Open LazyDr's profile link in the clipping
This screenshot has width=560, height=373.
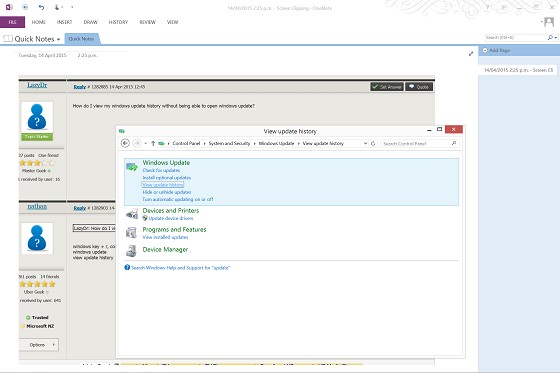[x=37, y=85]
